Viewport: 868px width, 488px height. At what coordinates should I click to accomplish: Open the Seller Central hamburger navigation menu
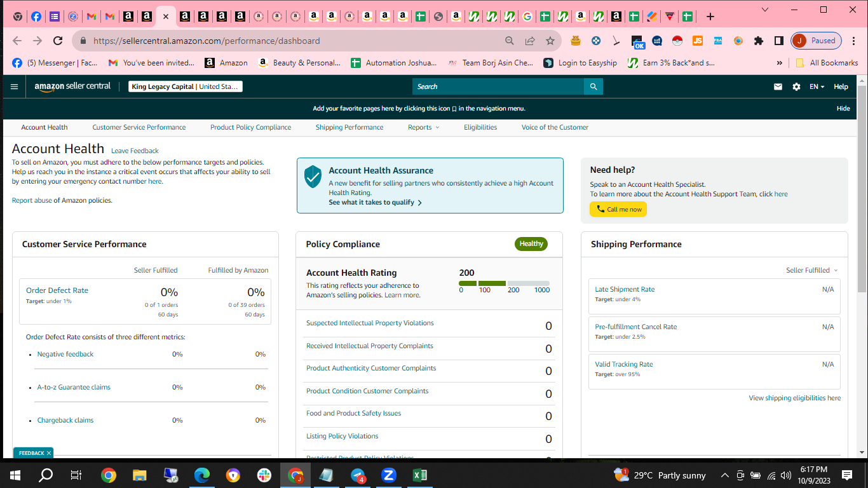point(15,86)
